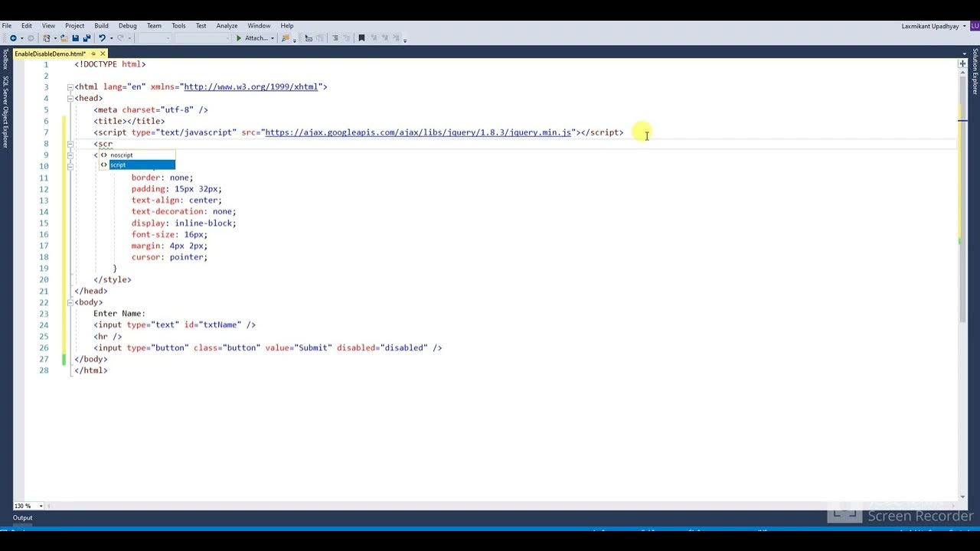Open the Edit menu
This screenshot has width=980, height=551.
point(27,26)
